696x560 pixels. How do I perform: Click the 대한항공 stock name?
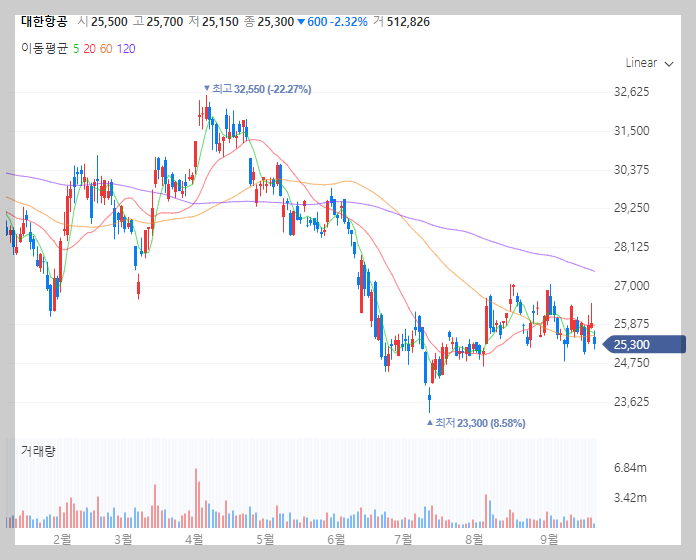tap(44, 21)
